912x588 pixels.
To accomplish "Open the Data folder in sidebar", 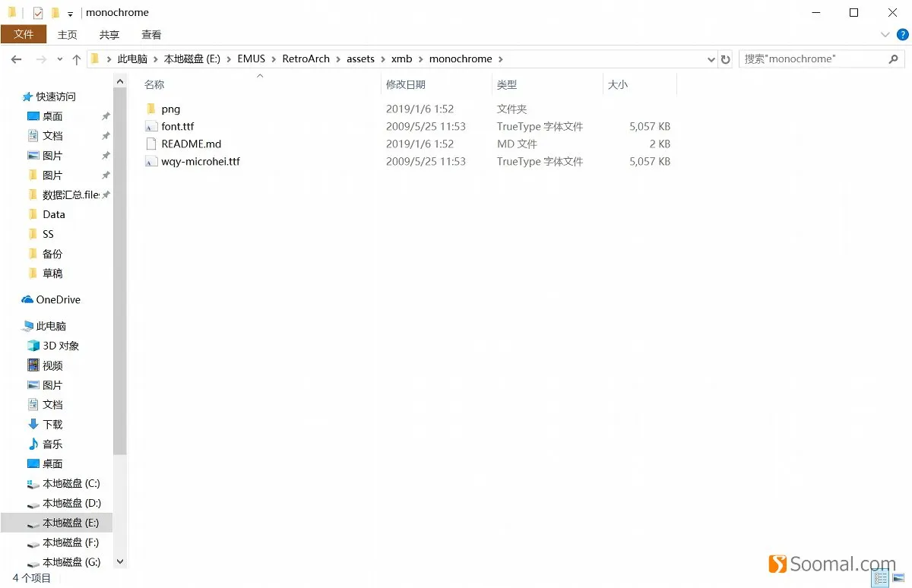I will [46, 214].
